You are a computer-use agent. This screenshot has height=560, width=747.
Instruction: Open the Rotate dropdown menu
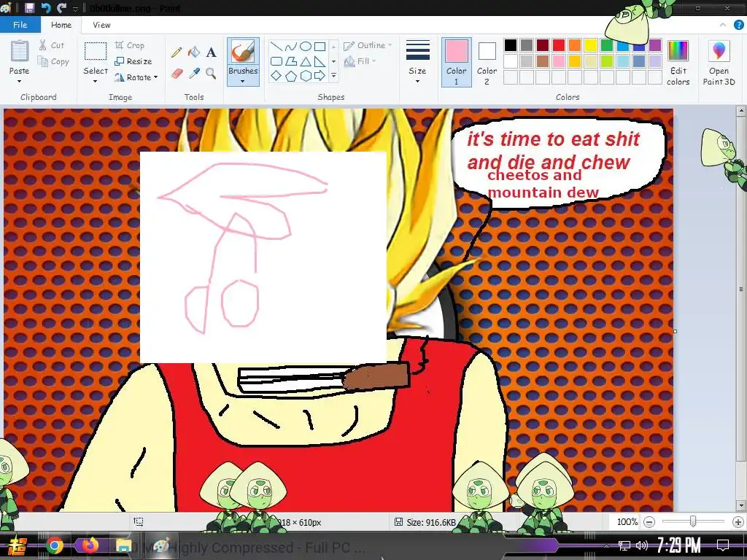click(x=136, y=77)
